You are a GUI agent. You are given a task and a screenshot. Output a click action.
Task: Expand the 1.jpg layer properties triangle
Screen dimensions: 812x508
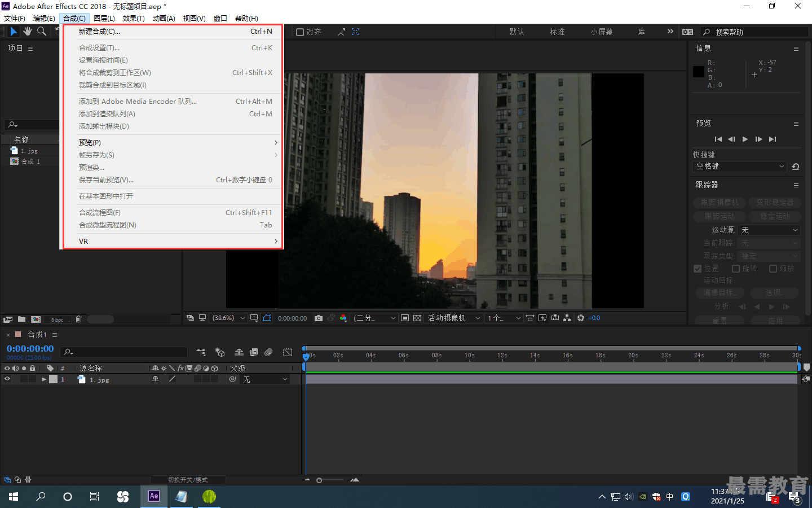(44, 379)
